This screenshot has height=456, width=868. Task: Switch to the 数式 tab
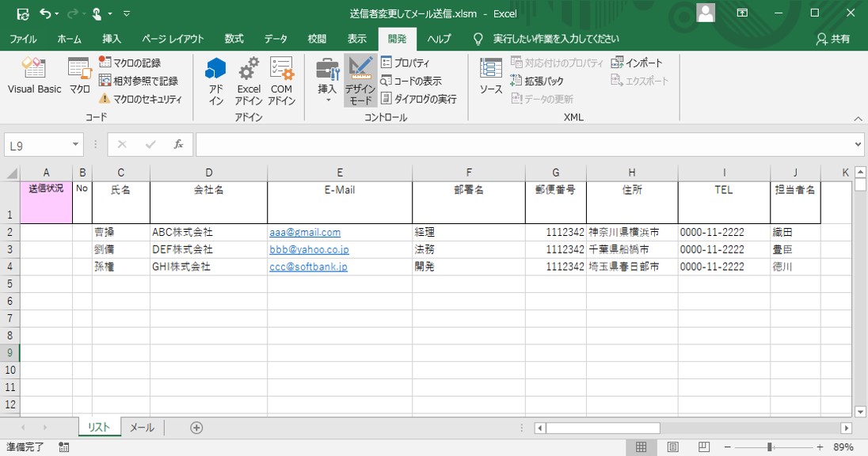(x=234, y=39)
